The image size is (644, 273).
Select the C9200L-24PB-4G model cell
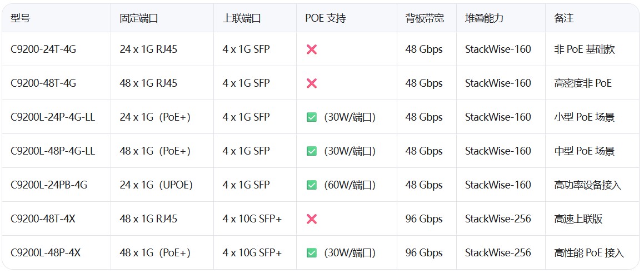(49, 185)
